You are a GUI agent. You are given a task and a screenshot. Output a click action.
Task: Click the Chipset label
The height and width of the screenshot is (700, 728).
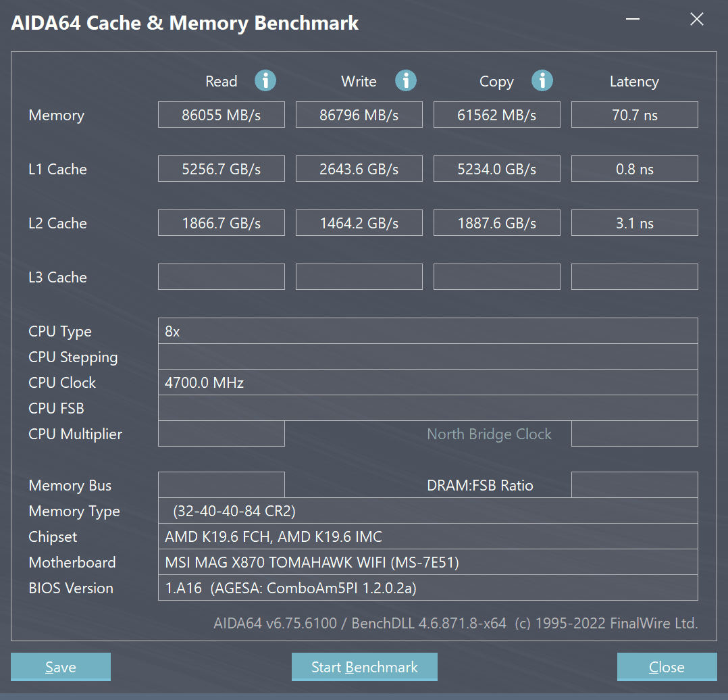pos(53,537)
